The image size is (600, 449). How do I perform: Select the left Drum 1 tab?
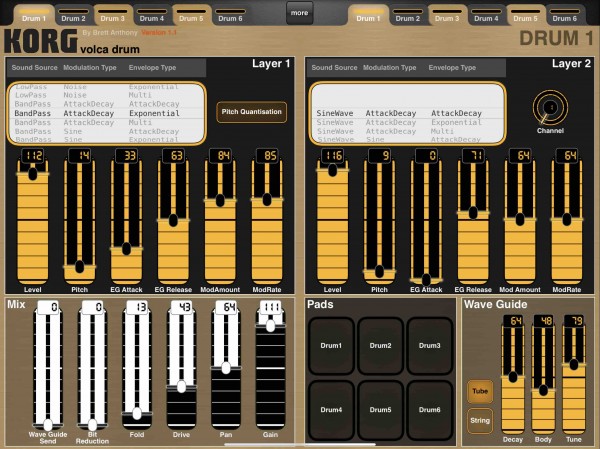[x=34, y=15]
